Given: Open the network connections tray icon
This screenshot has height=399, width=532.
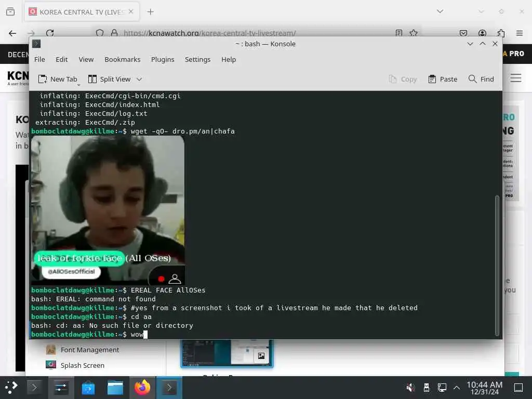Looking at the screenshot, I should [x=442, y=388].
